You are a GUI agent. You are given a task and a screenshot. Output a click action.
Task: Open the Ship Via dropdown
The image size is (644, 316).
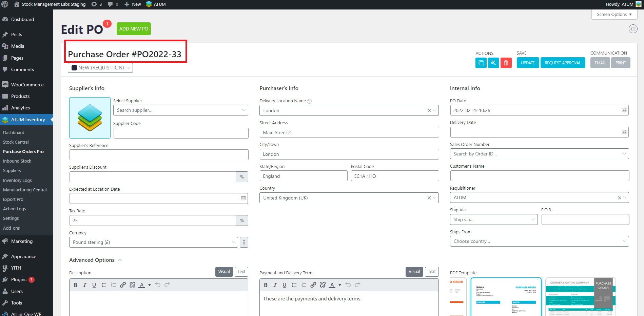[494, 219]
